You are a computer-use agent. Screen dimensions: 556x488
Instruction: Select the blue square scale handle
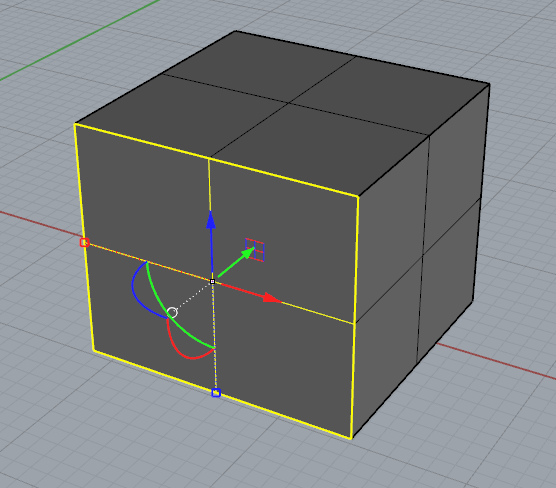tap(216, 393)
